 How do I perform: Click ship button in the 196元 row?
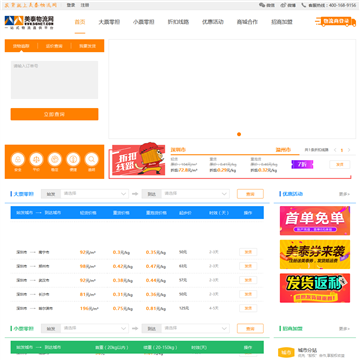click(248, 308)
